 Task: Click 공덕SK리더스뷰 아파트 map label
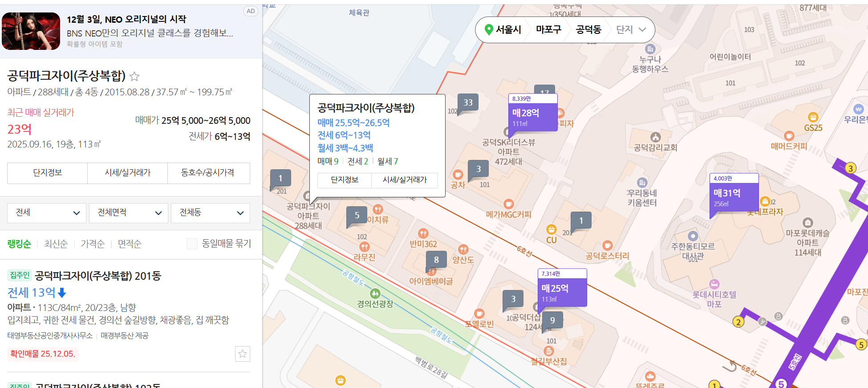coord(508,152)
